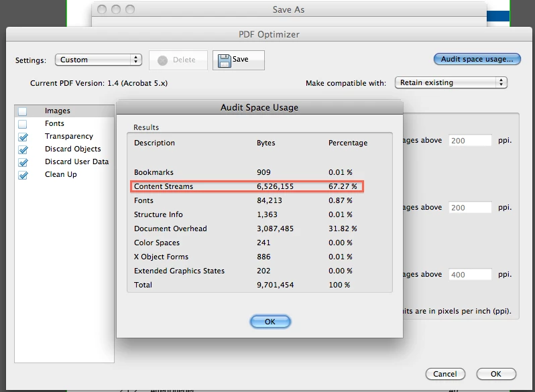Click the Bytes column header
The image size is (535, 392).
265,143
